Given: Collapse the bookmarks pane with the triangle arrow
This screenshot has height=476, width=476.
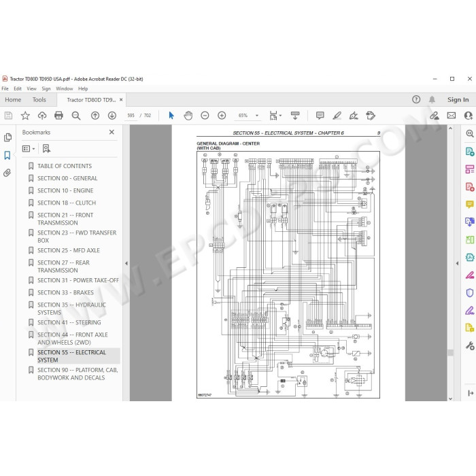Looking at the screenshot, I should [x=126, y=263].
